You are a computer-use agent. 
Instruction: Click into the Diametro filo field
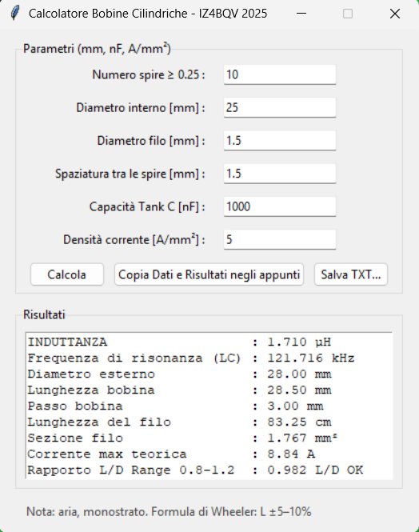[280, 141]
